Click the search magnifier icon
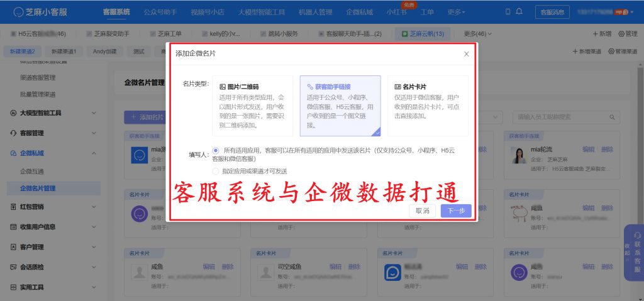Image resolution: width=644 pixels, height=301 pixels. [x=612, y=117]
